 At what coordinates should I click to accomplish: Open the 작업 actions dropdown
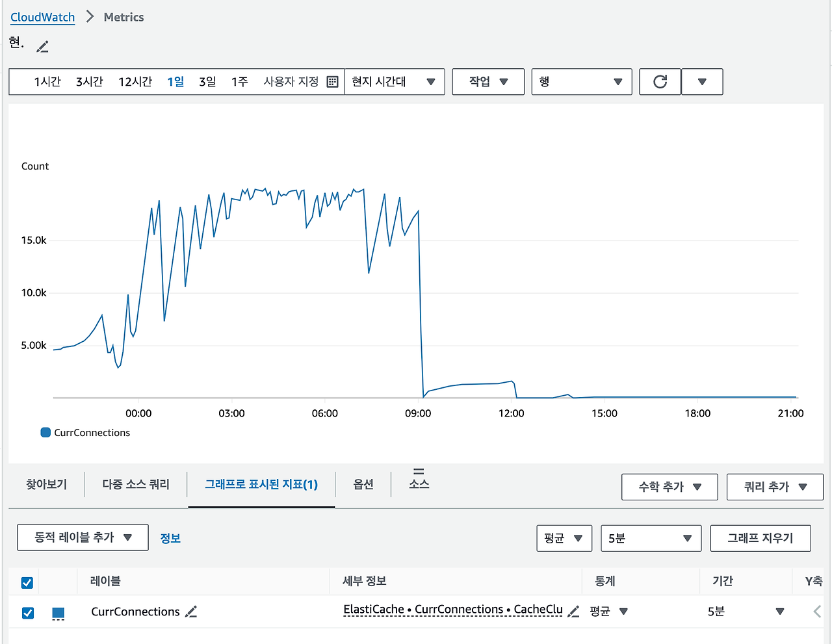(488, 82)
